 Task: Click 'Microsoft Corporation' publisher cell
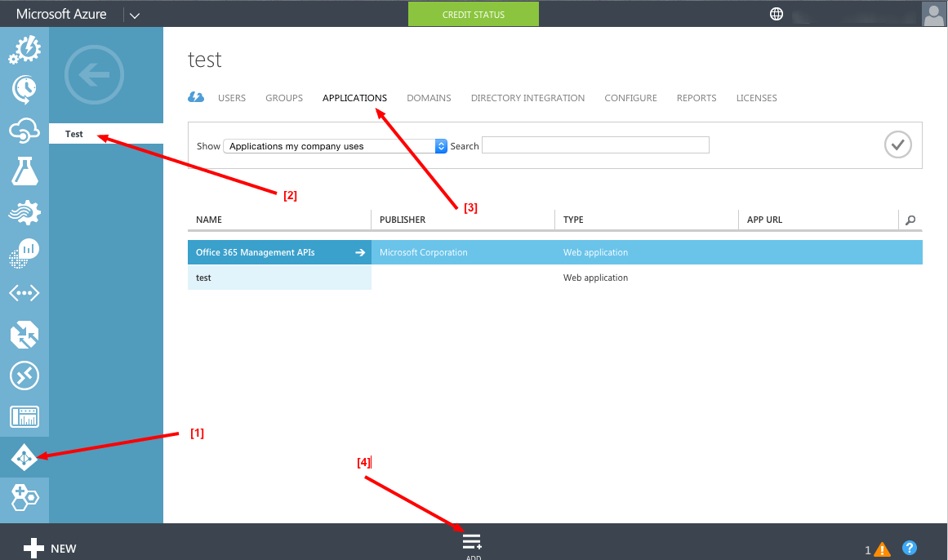coord(423,253)
